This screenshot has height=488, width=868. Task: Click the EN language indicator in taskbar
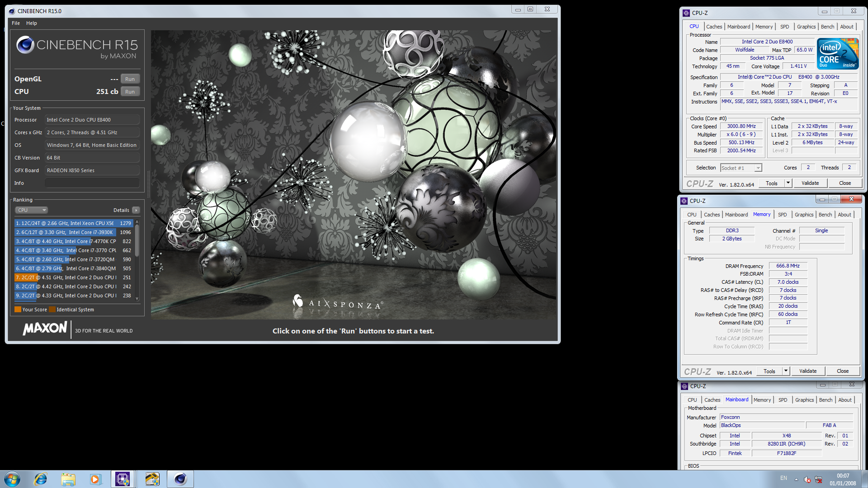pos(783,478)
